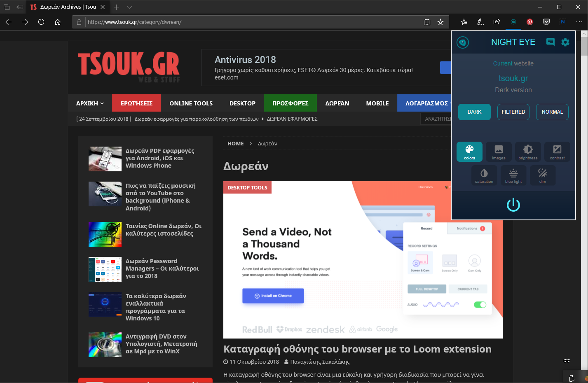Open the browser tab list chevron

pos(130,7)
